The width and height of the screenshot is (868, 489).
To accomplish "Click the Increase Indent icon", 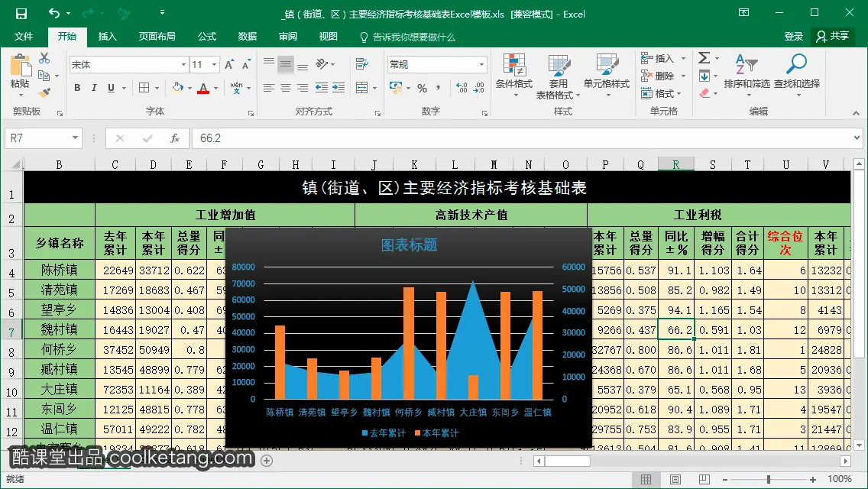I will [338, 88].
